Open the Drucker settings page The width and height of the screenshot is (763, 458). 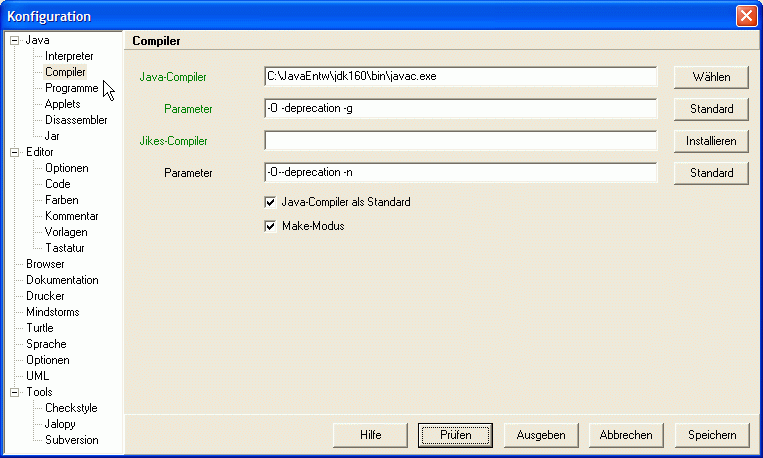(x=45, y=296)
